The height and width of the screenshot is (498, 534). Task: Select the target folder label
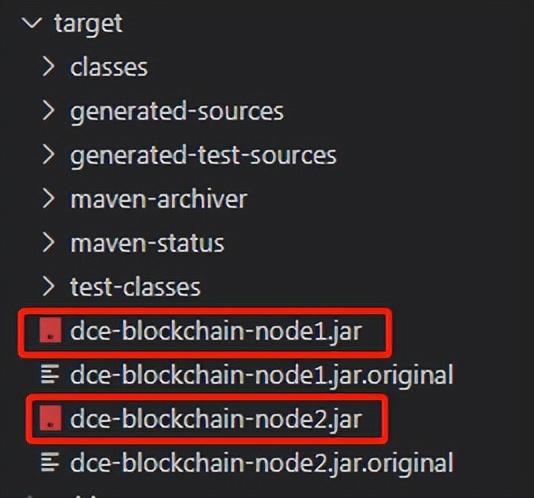coord(88,25)
